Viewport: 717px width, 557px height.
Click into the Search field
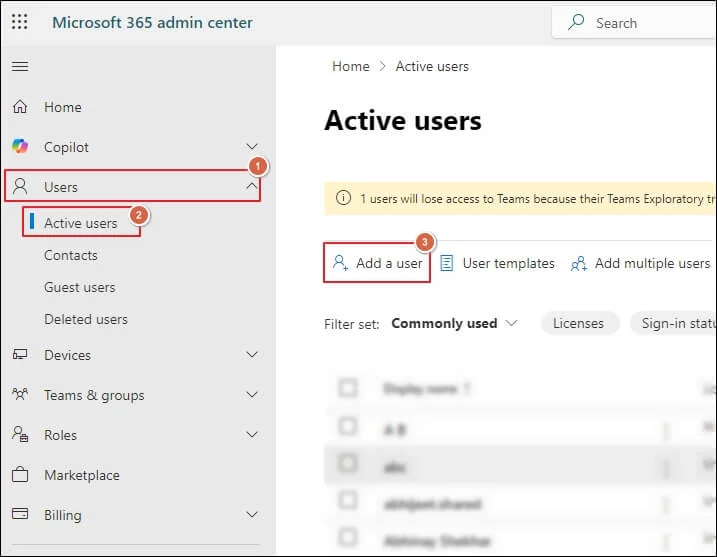640,23
